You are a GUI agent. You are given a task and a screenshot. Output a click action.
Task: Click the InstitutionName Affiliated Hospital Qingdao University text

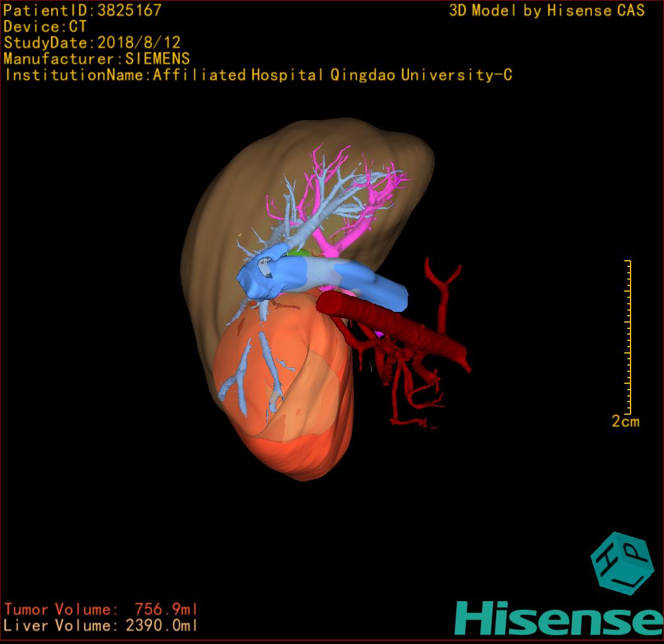pos(259,75)
